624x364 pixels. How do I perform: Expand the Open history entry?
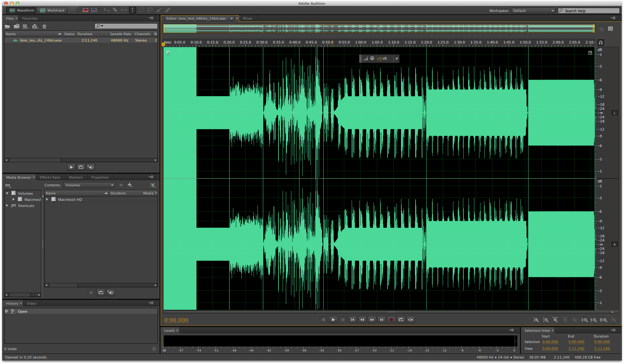(x=7, y=311)
